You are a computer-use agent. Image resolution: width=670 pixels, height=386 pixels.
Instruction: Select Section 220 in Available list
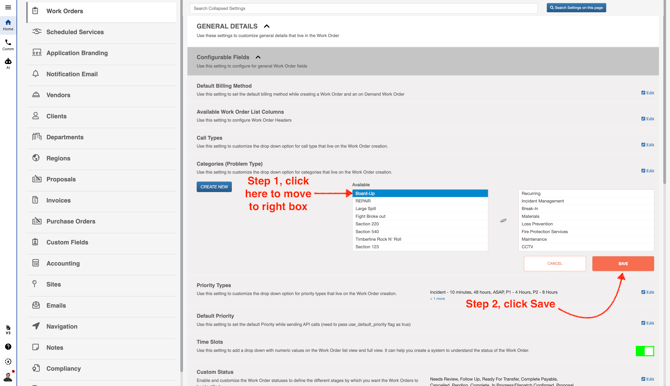(420, 224)
